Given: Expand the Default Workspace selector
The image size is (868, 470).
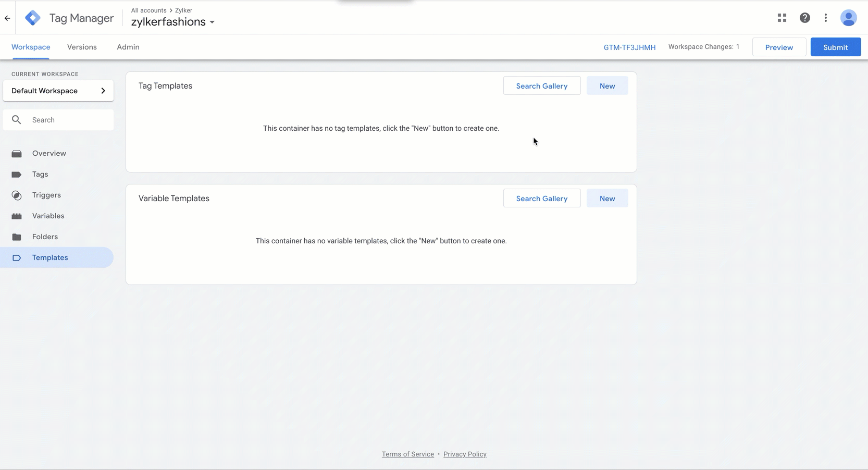Looking at the screenshot, I should 58,91.
